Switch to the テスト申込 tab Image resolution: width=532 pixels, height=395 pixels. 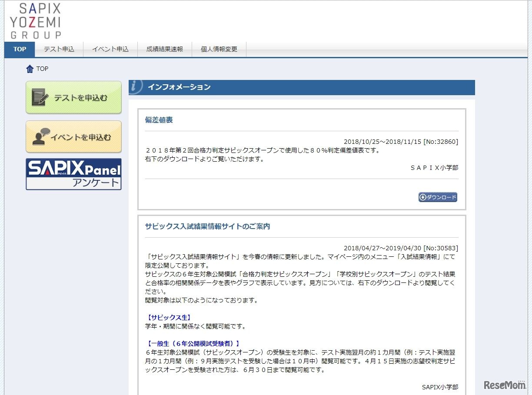tap(59, 49)
